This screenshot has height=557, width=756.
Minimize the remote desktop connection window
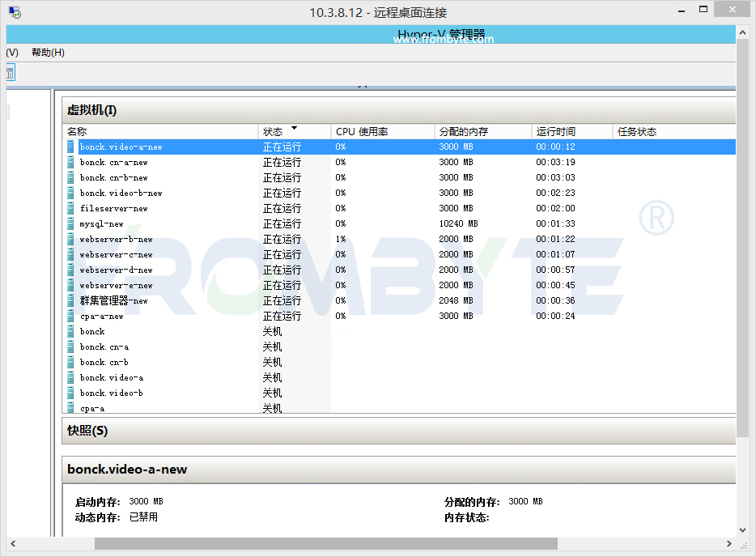coord(682,11)
